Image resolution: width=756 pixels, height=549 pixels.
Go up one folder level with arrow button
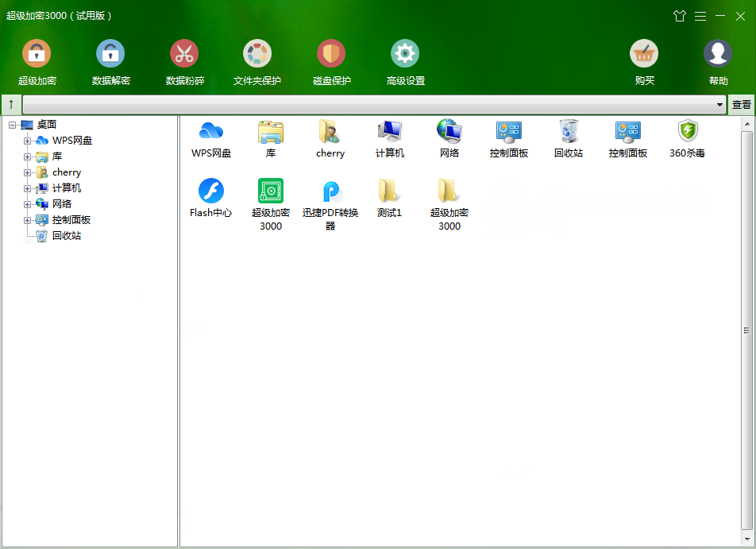click(11, 104)
